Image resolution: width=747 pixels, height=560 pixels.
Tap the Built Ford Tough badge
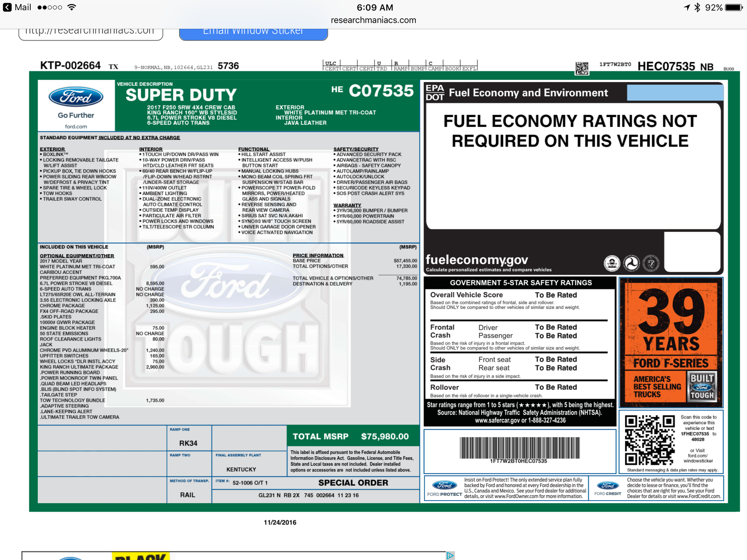point(702,387)
